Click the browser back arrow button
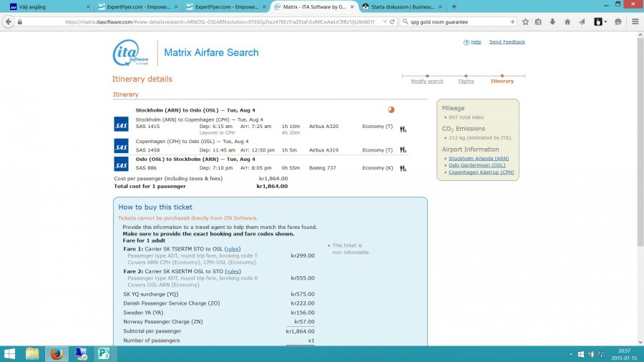Viewport: 644px width, 362px height. (8, 21)
